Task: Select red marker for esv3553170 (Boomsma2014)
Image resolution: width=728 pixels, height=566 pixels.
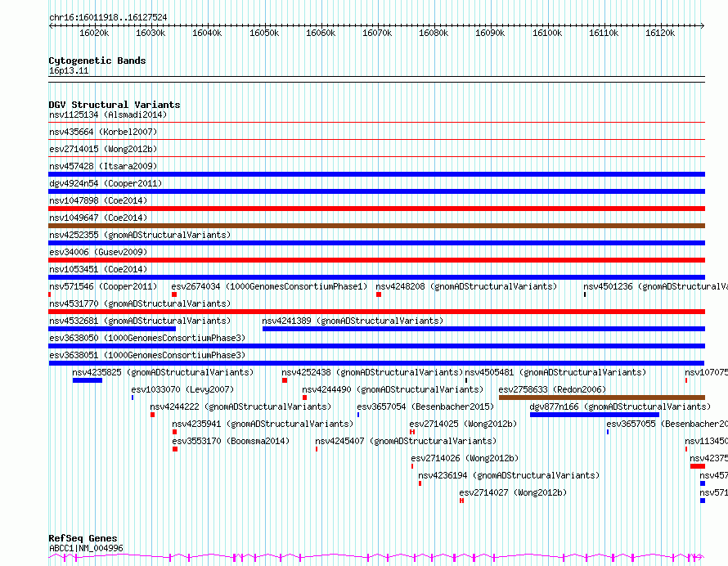Action: click(175, 449)
